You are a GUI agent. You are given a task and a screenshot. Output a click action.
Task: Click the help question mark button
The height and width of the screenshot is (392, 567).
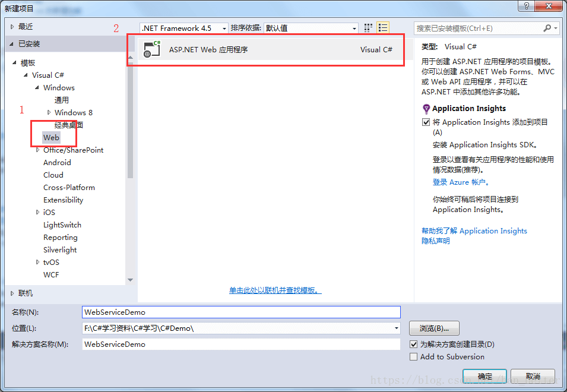[527, 6]
